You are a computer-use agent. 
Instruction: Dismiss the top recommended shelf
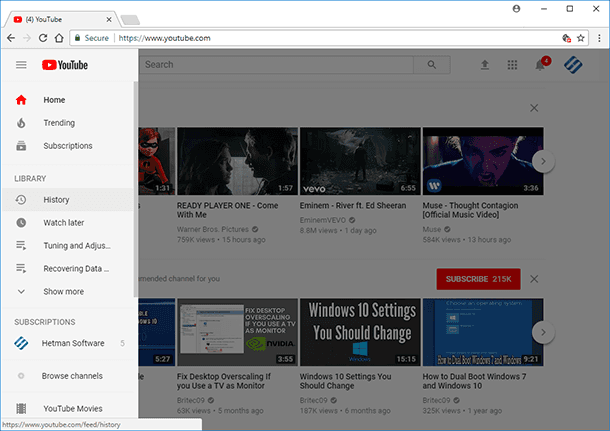tap(534, 108)
